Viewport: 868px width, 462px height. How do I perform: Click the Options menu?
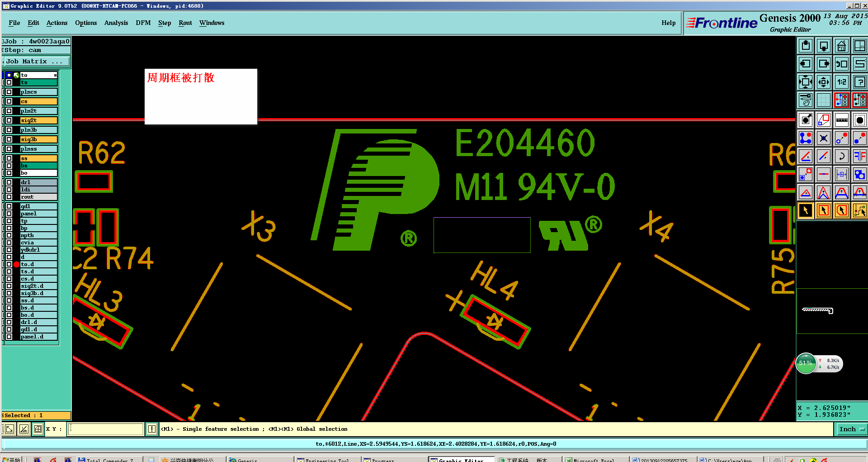tap(86, 23)
